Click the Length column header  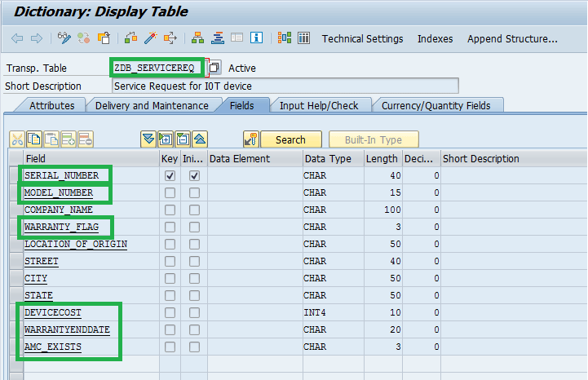click(382, 159)
